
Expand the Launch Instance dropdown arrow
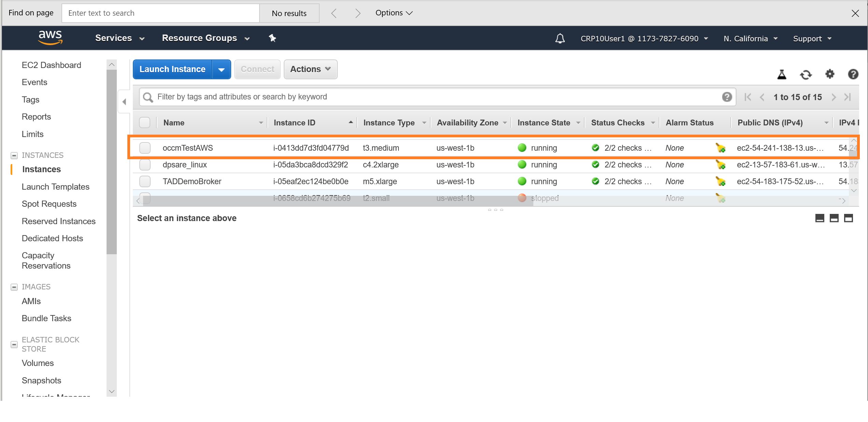click(x=222, y=69)
